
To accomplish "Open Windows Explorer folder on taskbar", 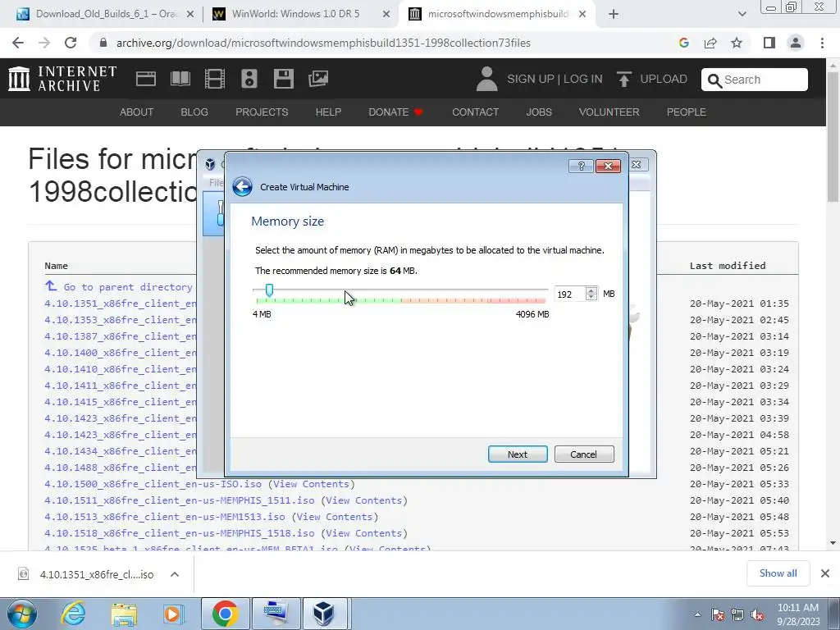I will [124, 614].
